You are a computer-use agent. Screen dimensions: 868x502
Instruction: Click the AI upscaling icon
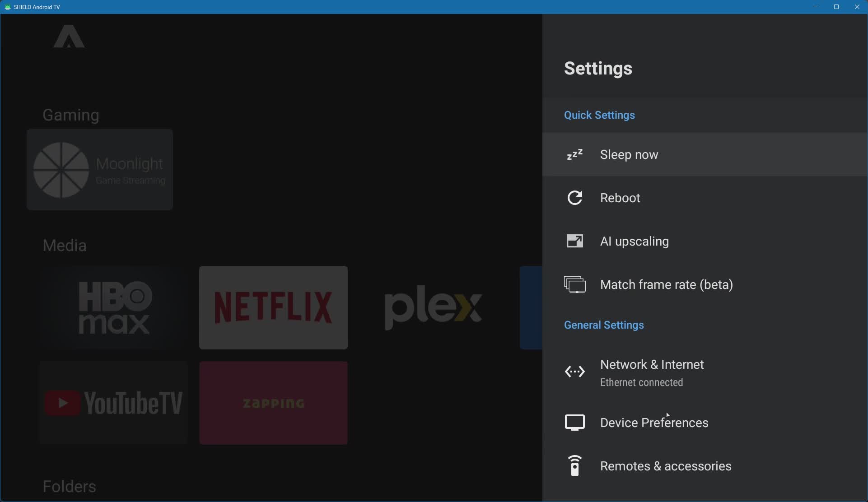(574, 241)
